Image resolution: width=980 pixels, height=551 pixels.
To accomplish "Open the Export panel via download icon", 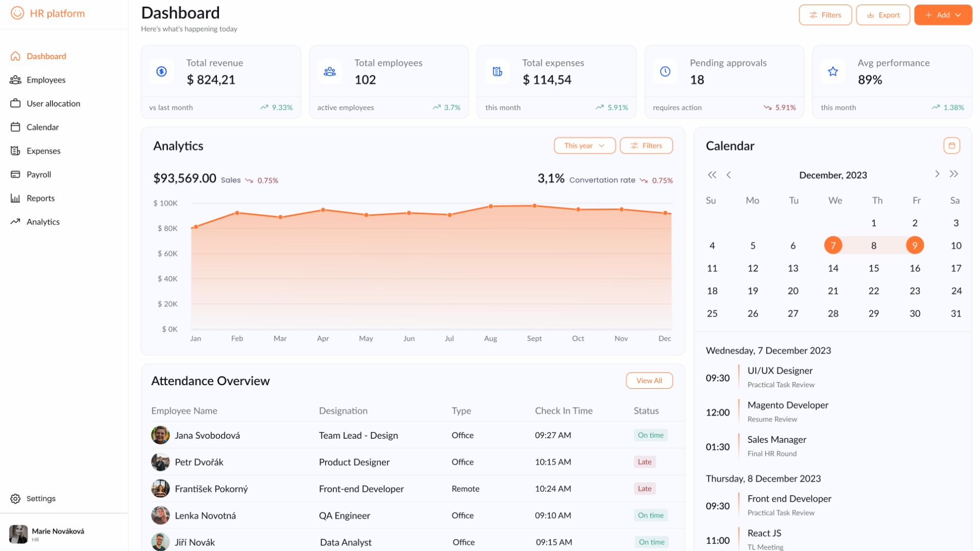I will (x=871, y=15).
